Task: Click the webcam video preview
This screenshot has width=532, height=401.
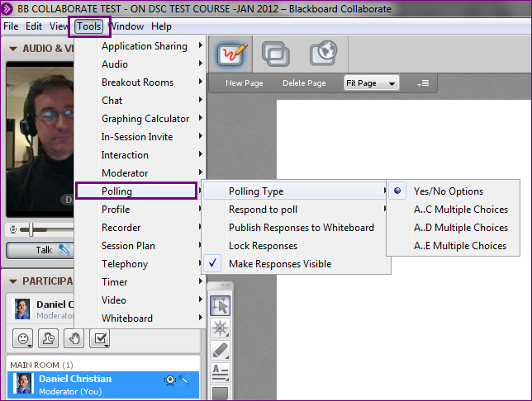Action: click(40, 139)
